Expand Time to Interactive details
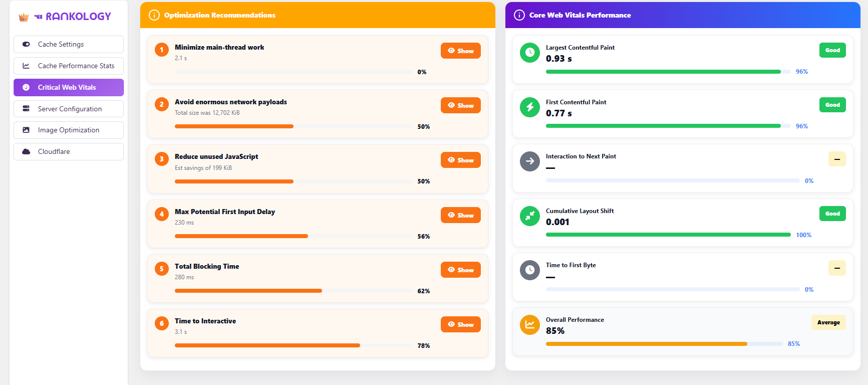Screen dimensions: 868x385 point(460,324)
